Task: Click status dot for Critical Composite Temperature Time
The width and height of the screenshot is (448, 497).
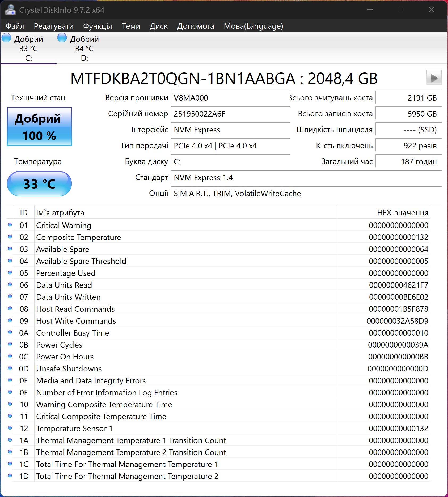Action: (x=10, y=416)
